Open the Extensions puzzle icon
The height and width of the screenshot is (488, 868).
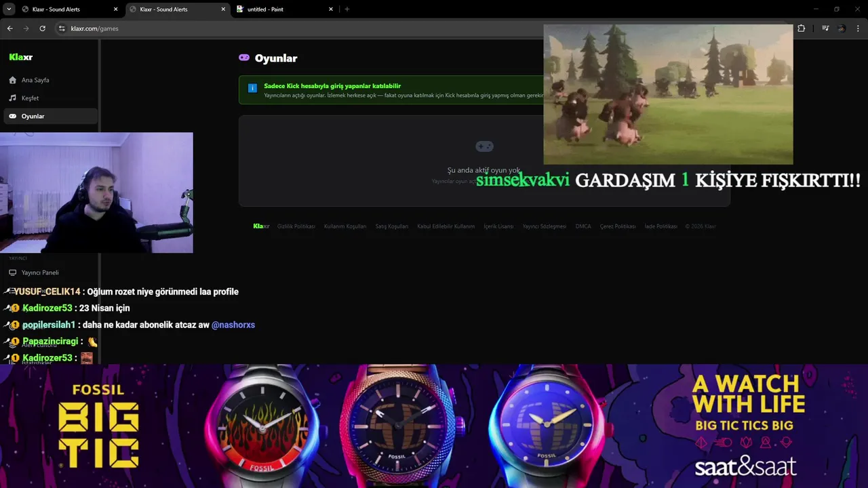click(802, 28)
